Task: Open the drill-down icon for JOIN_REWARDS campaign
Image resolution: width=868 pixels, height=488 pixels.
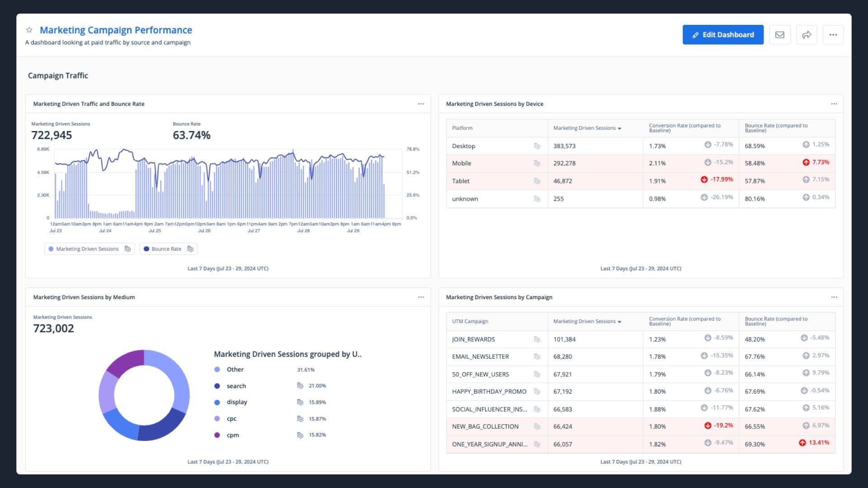Action: click(x=536, y=339)
